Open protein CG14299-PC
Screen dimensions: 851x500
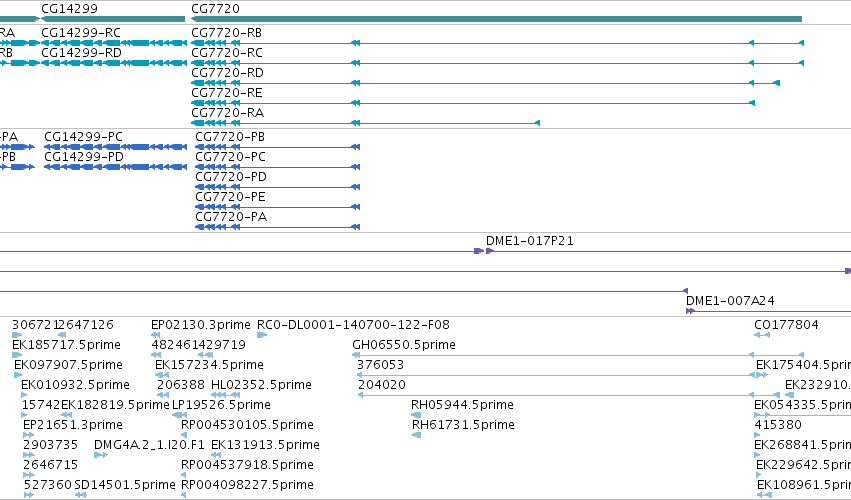tap(84, 137)
